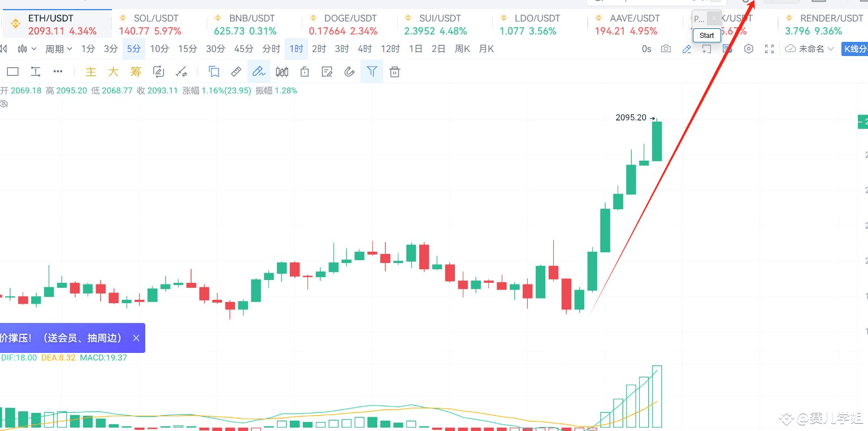Click the Start button in popup
The image size is (868, 431).
[707, 35]
